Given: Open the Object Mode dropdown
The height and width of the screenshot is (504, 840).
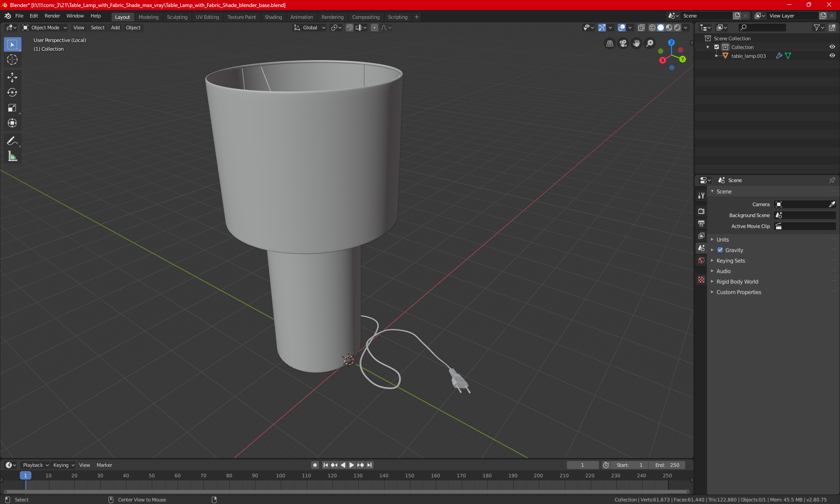Looking at the screenshot, I should (44, 28).
